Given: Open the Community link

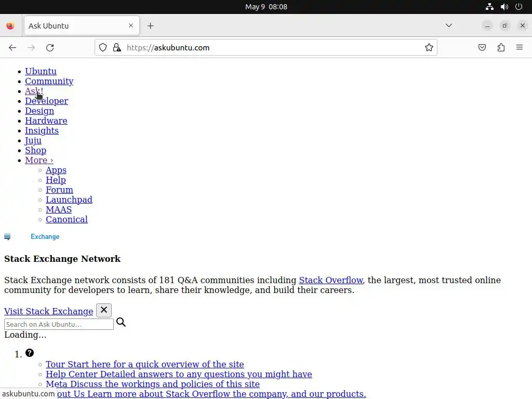Looking at the screenshot, I should pyautogui.click(x=49, y=81).
